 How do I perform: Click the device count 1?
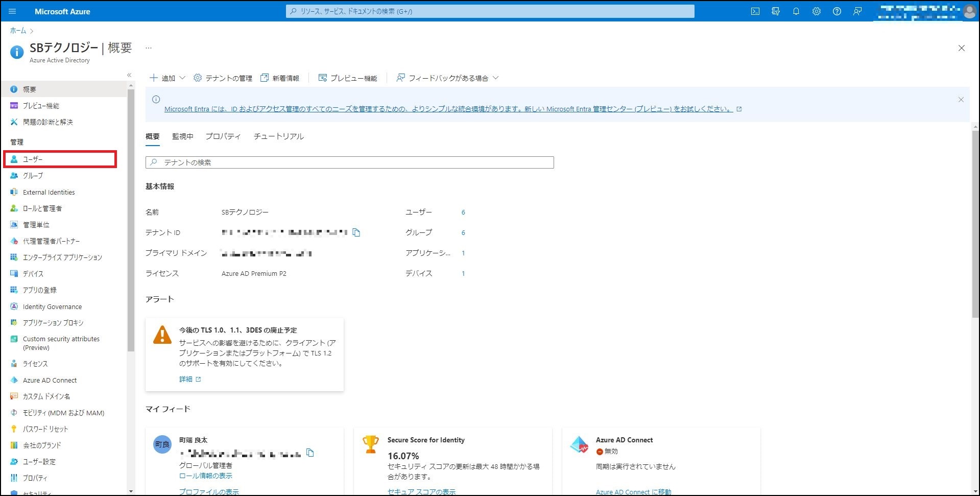click(463, 273)
